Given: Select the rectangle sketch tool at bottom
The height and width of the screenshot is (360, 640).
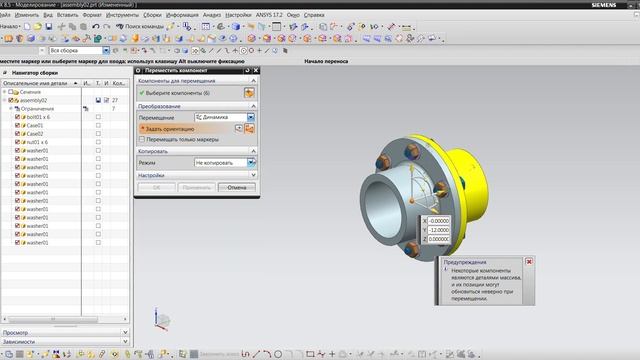Looking at the screenshot, I should point(310,354).
